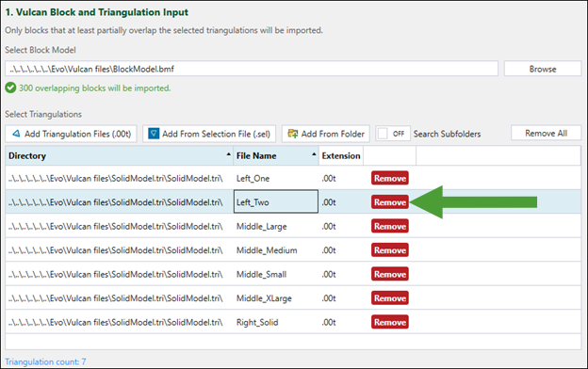
Task: Remove the Left_Two triangulation
Action: 390,202
